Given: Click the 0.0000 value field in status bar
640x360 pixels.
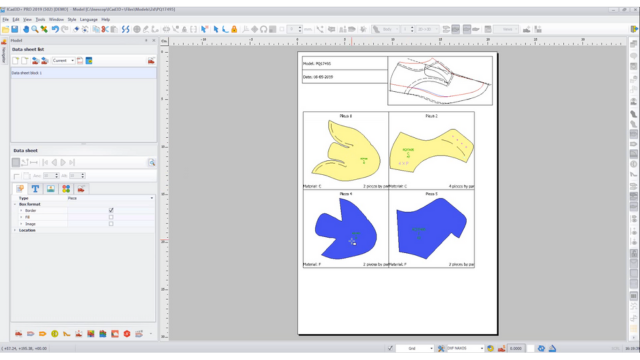Looking at the screenshot, I should coord(516,348).
